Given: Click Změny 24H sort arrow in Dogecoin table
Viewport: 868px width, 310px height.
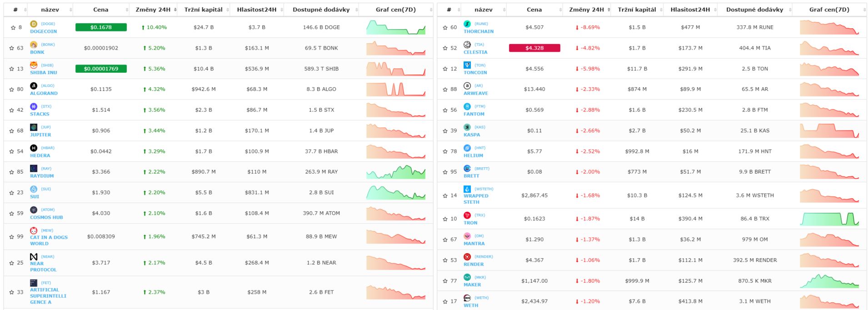Looking at the screenshot, I should [175, 10].
